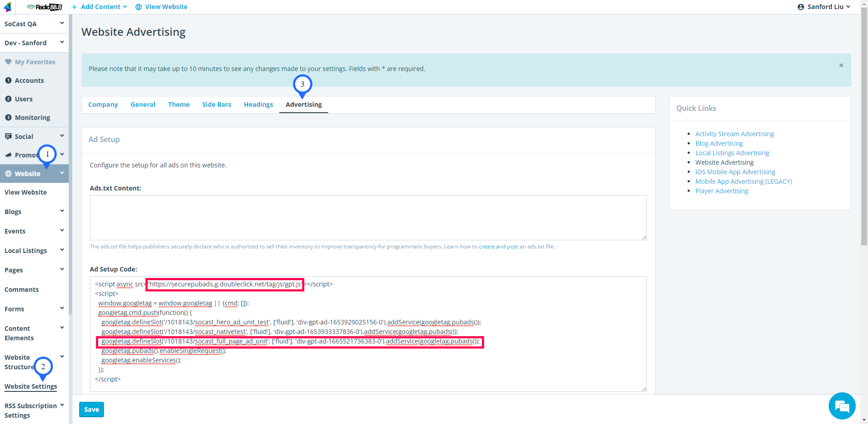Click the Users number badge icon
Screen dimensions: 868x424
(8, 99)
